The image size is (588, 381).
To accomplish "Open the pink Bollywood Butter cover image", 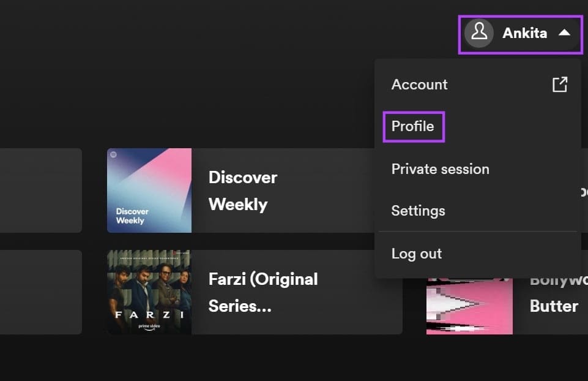I will point(469,306).
